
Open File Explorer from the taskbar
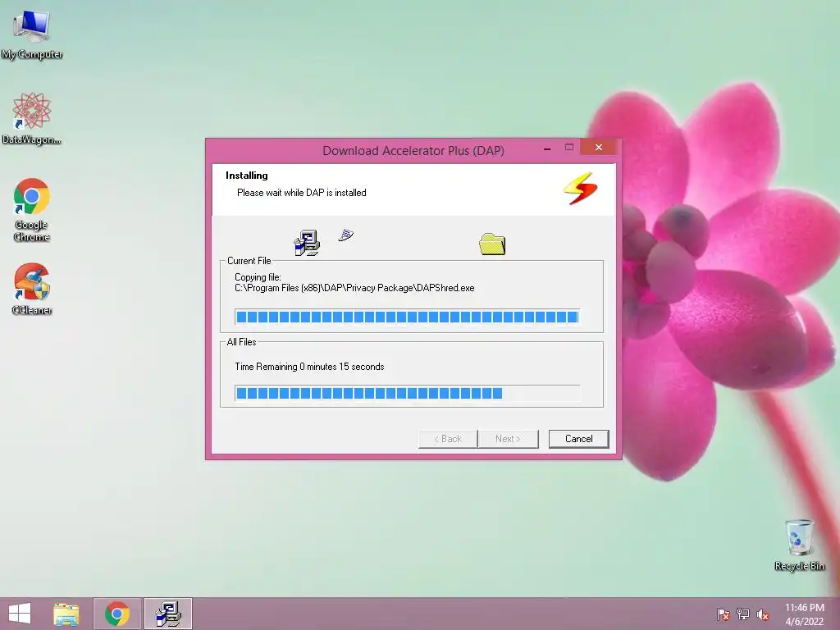[x=66, y=614]
